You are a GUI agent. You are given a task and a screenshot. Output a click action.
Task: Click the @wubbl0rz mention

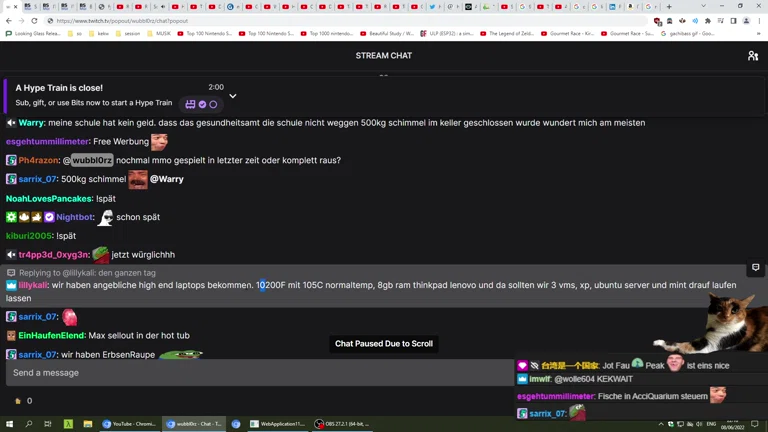click(91, 161)
